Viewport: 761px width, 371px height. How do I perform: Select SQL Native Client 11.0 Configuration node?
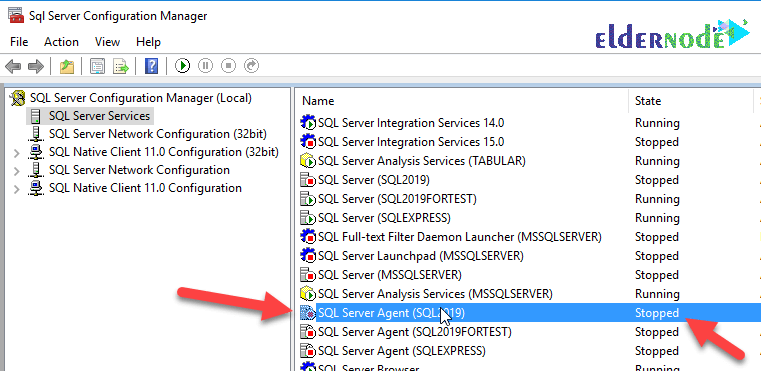pos(145,188)
